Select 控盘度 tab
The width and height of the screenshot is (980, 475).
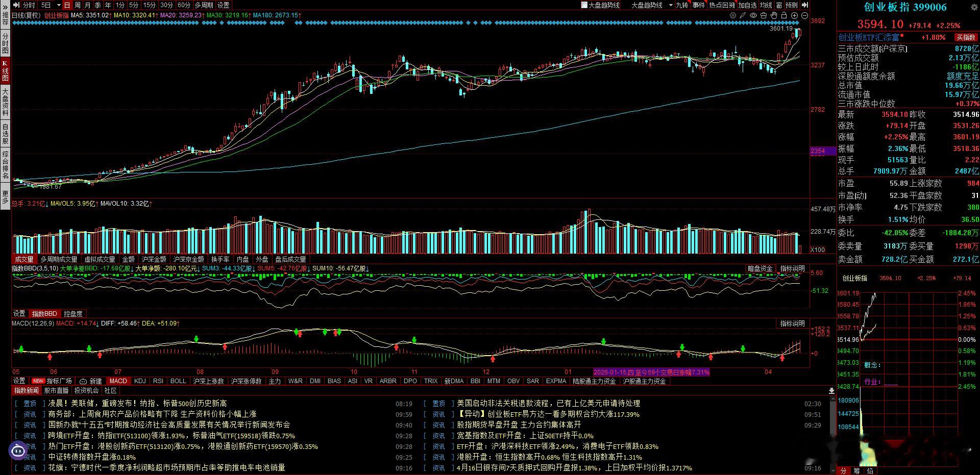[73, 313]
